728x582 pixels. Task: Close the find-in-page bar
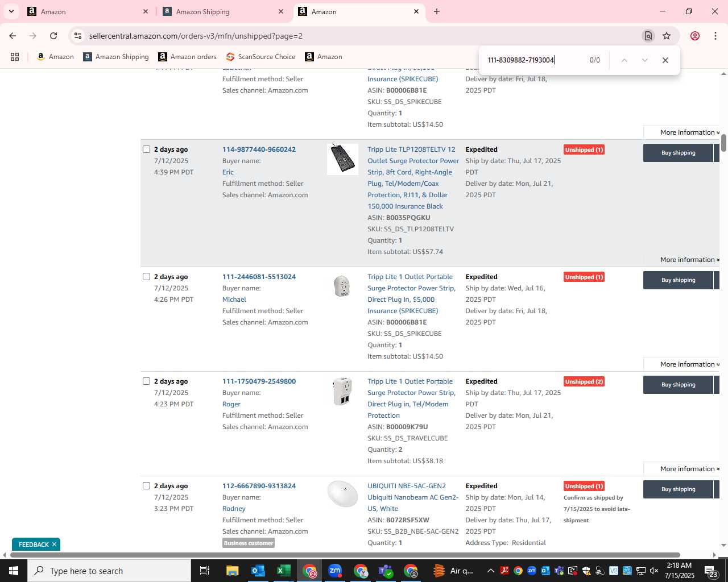click(x=665, y=60)
